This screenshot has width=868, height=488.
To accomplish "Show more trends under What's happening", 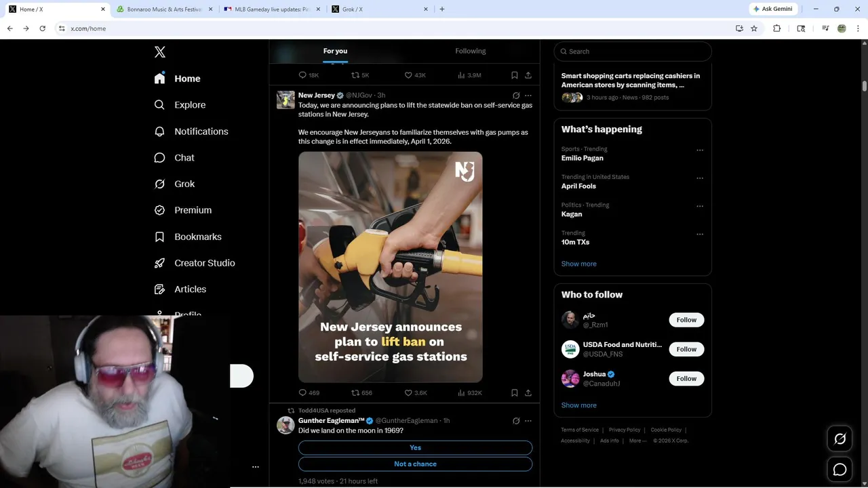I will (x=578, y=264).
